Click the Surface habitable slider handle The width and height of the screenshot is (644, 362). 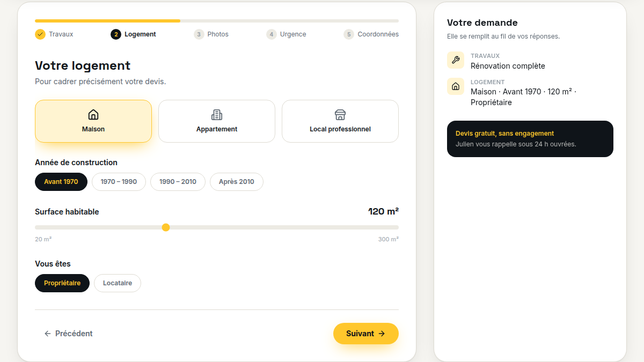tap(166, 227)
